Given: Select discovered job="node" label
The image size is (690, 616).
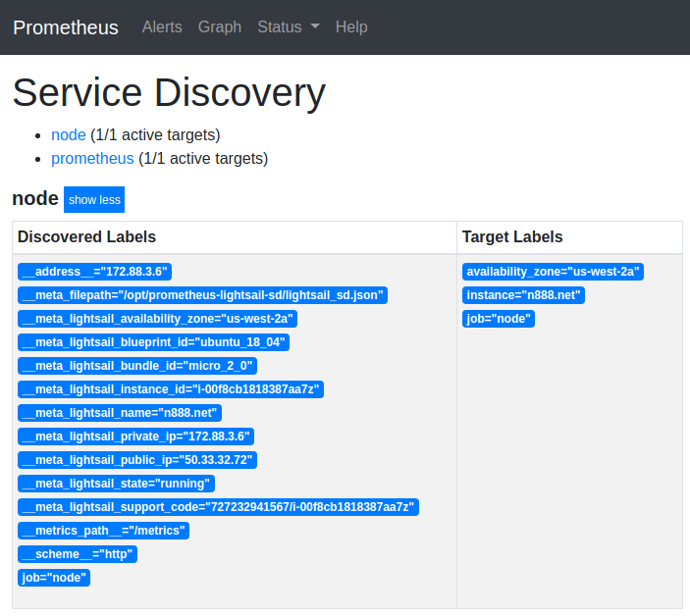Looking at the screenshot, I should (x=54, y=578).
